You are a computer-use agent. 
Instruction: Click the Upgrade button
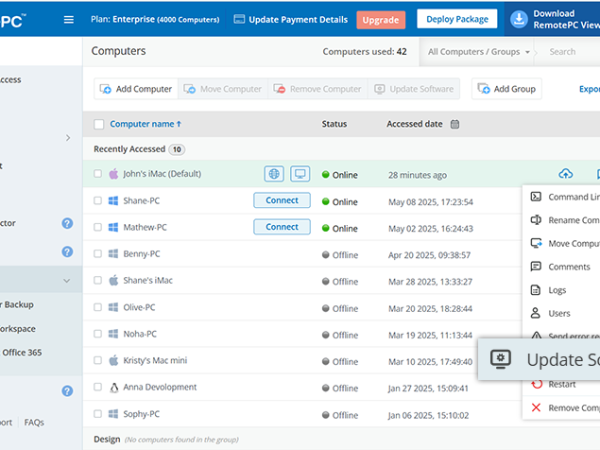pos(381,20)
